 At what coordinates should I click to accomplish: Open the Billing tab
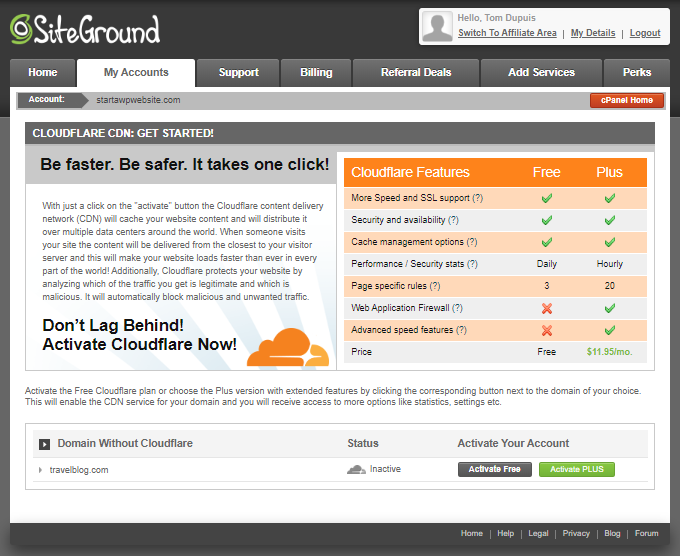(316, 72)
